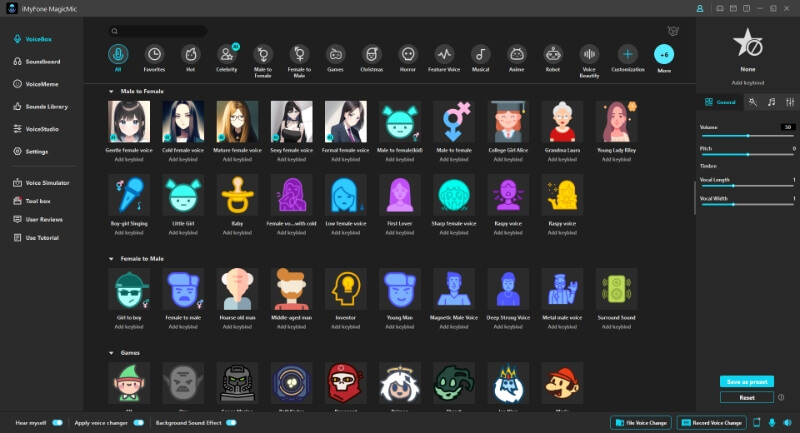Open the Soundboard section in sidebar

pos(37,62)
